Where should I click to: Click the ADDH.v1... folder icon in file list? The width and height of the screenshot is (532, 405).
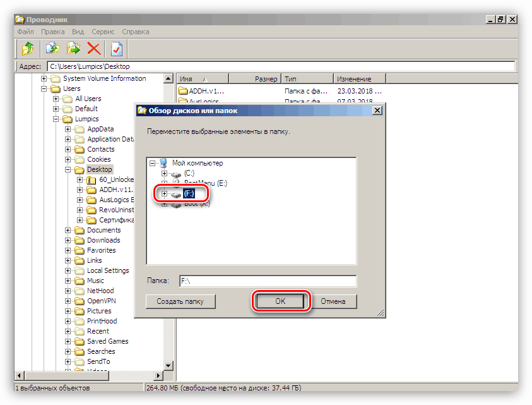(183, 91)
